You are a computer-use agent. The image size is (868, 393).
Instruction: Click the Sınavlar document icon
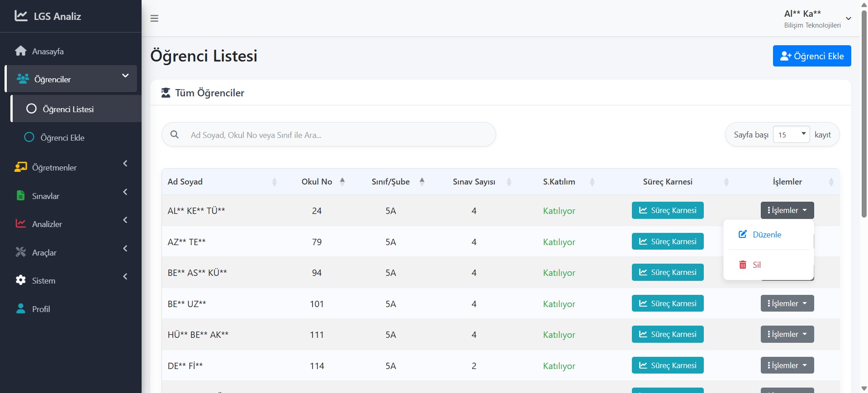point(21,196)
